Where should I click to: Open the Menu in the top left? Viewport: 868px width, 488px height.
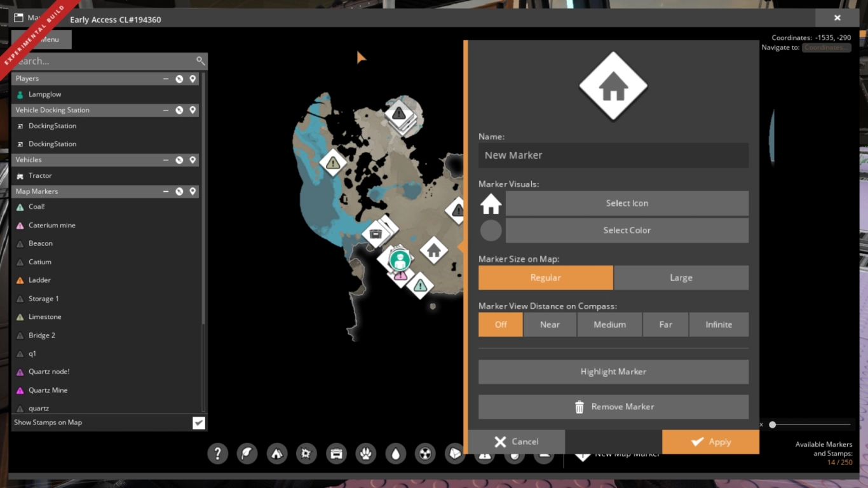coord(42,39)
